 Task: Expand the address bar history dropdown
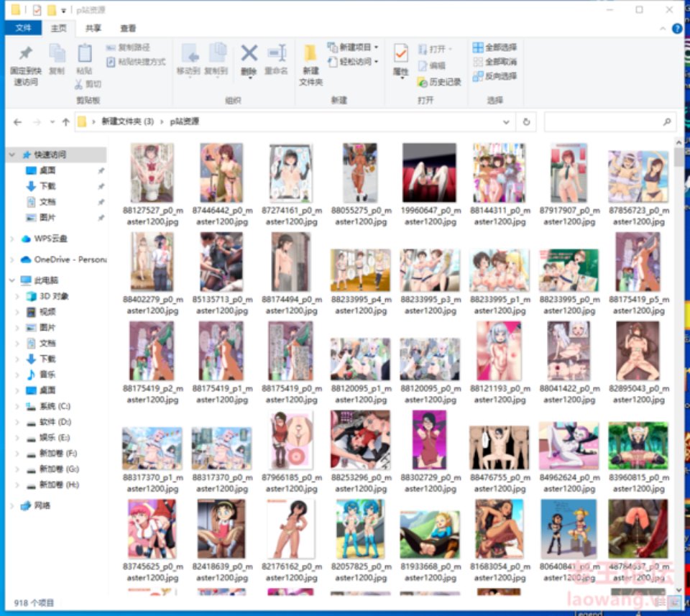click(x=506, y=122)
